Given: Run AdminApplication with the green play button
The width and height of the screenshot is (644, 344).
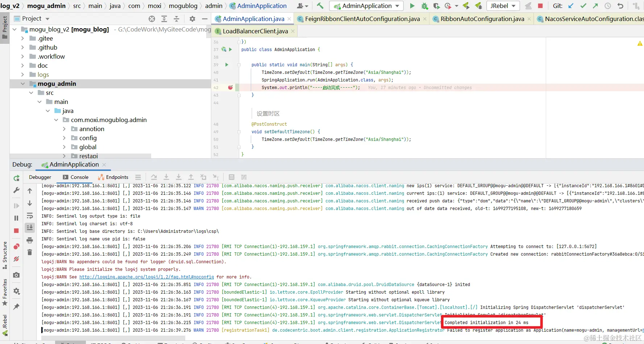Looking at the screenshot, I should 412,6.
